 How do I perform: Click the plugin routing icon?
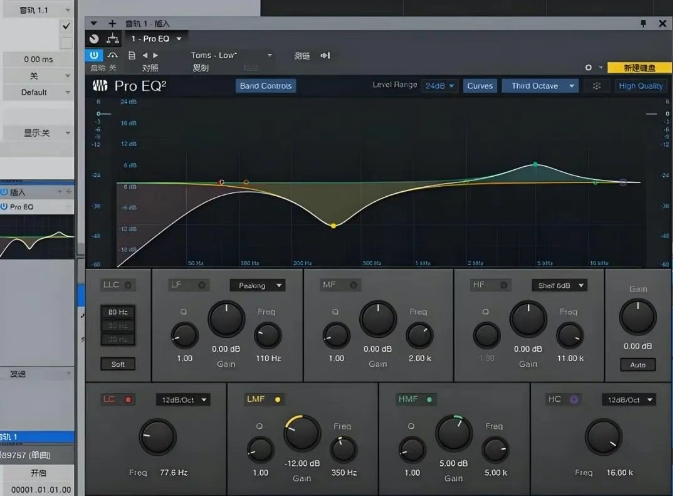[113, 39]
